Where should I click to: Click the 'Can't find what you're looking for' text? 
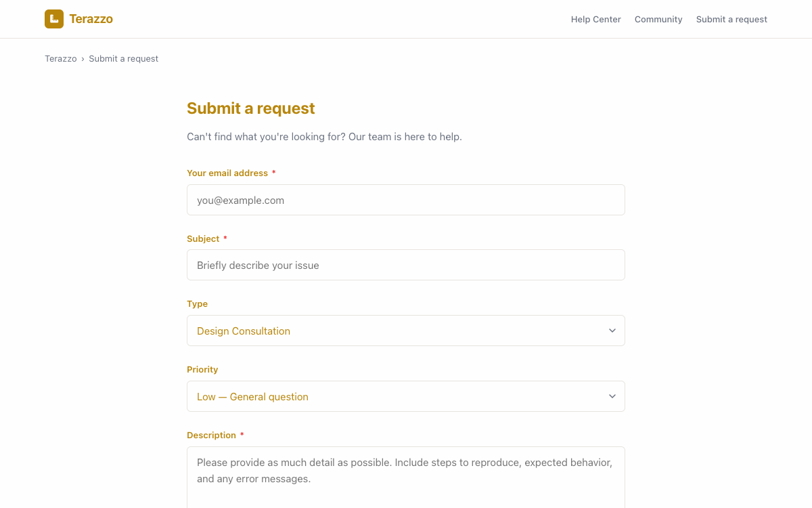324,137
